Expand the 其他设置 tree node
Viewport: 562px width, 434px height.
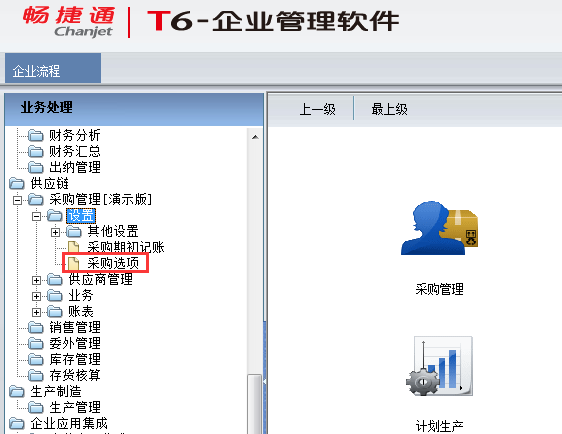tap(55, 232)
